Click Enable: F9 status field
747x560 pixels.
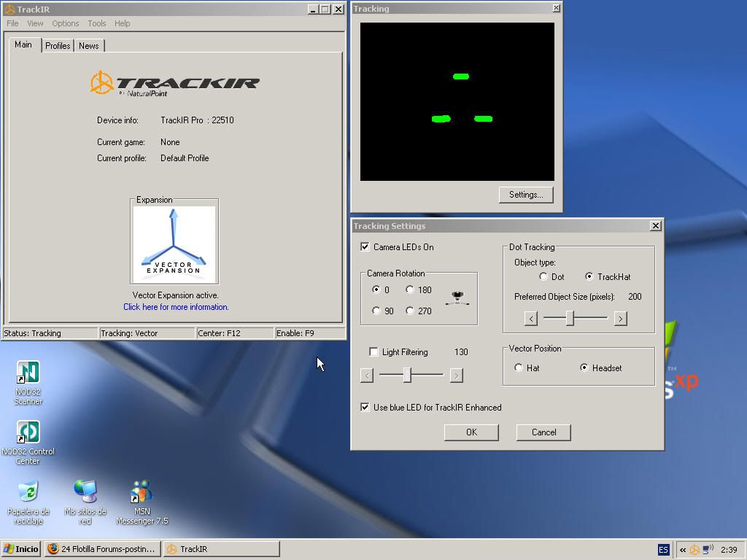coord(310,332)
